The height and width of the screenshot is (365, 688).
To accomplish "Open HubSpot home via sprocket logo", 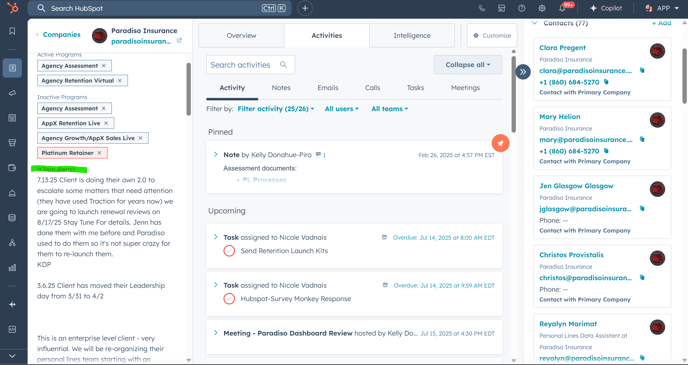I will pos(12,8).
